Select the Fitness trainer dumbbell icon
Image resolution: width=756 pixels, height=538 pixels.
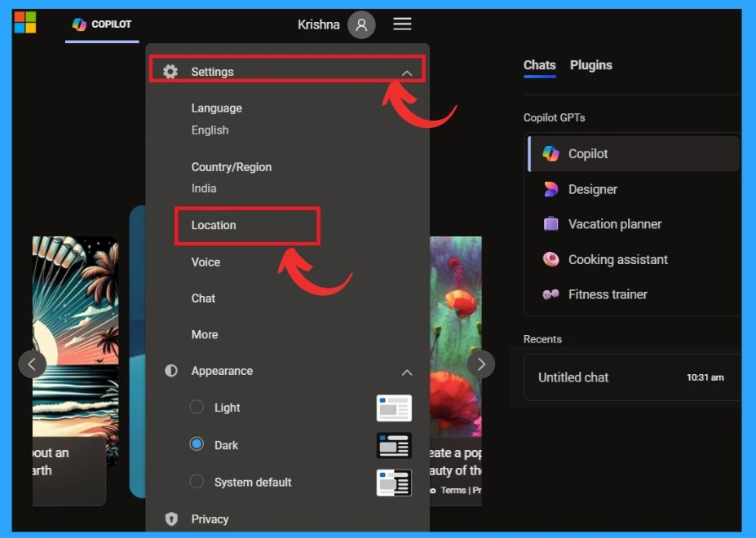click(x=550, y=294)
